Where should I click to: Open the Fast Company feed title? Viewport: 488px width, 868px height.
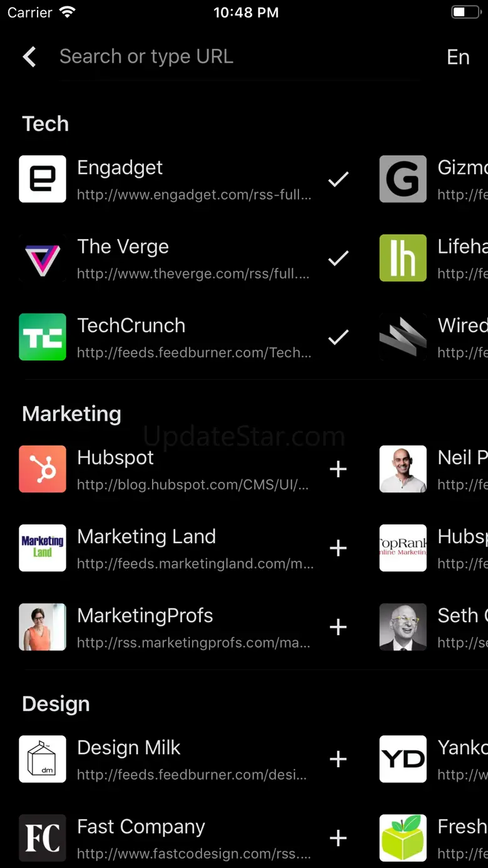coord(141,827)
